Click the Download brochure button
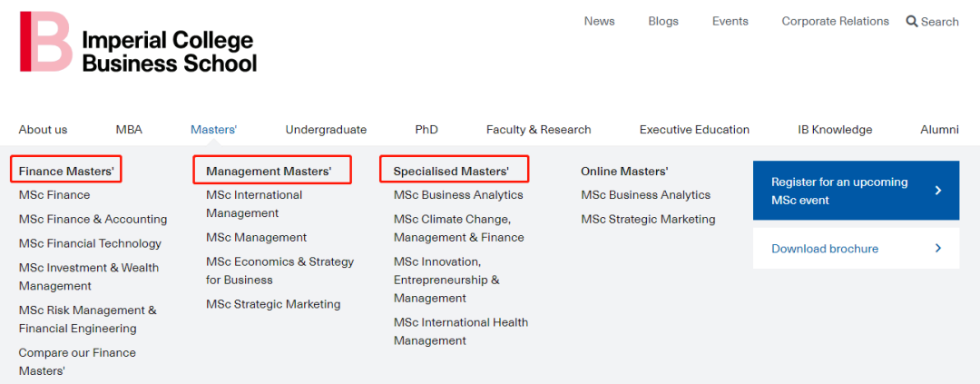980x384 pixels. 857,249
